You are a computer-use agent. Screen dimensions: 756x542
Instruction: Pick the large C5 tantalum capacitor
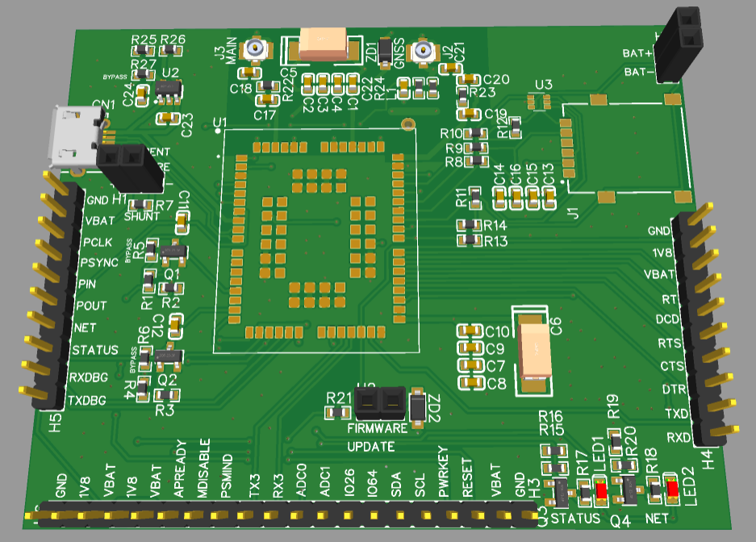tap(323, 45)
